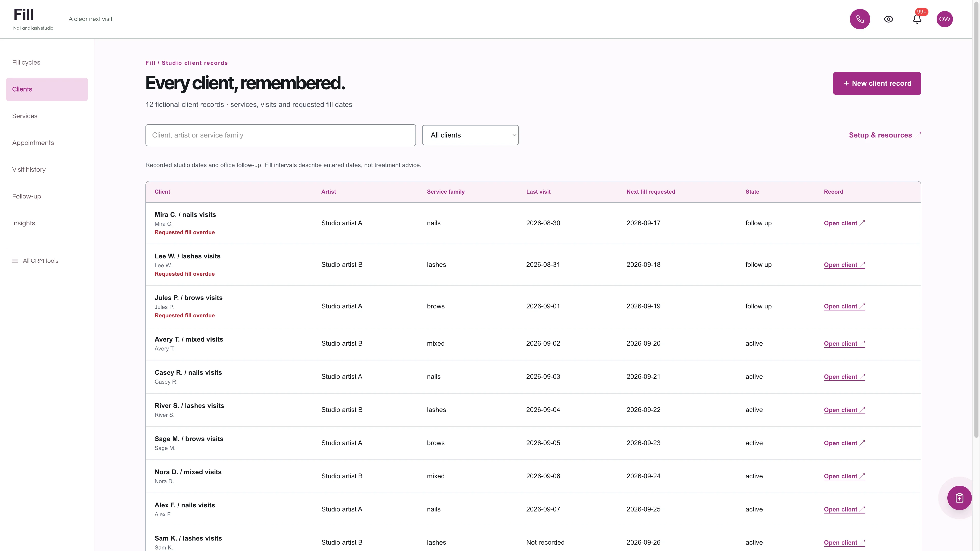Open client record for River S.
The width and height of the screenshot is (980, 551).
pos(844,410)
